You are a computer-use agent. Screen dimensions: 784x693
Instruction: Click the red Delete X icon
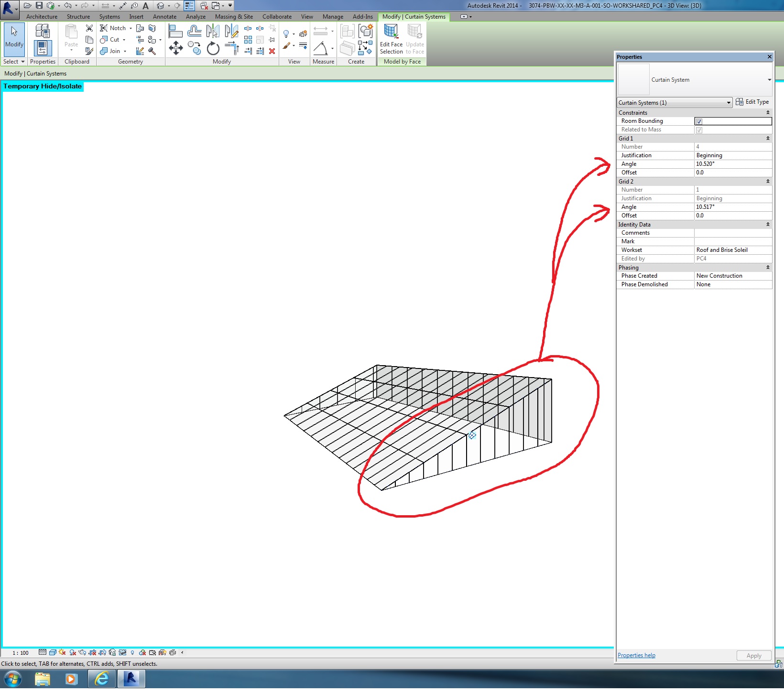[x=272, y=51]
